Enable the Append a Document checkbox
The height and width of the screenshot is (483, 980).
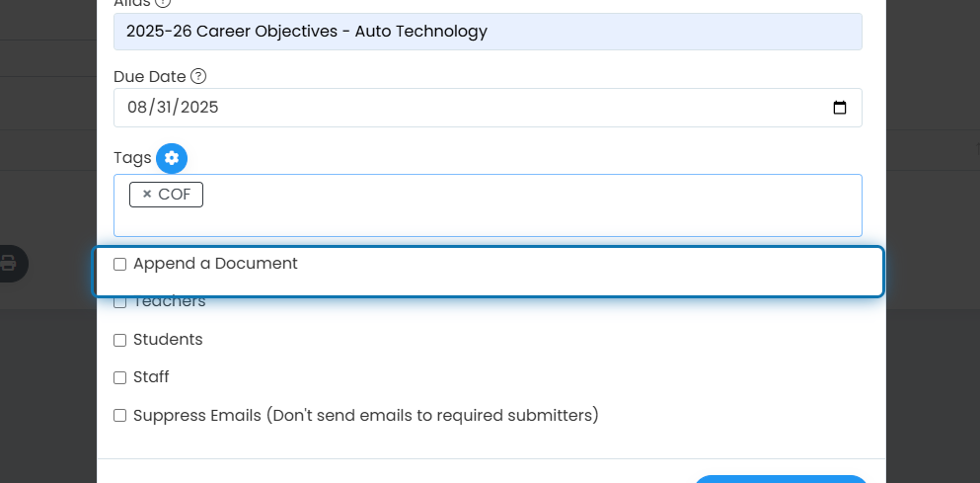click(x=120, y=265)
